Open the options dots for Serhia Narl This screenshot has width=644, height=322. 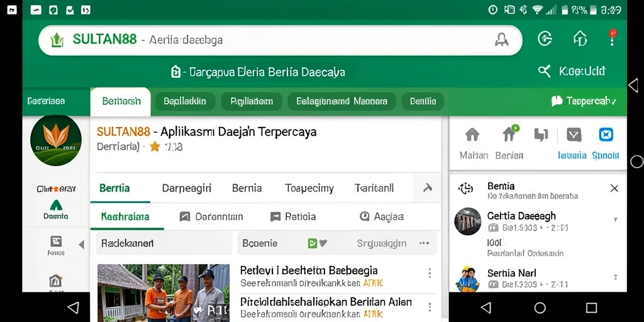point(615,277)
